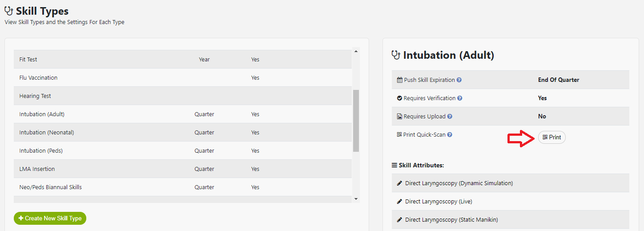Click pencil icon for Direct Laryngoscopy (Static Manikin)
Screen dimensions: 644x231
[x=399, y=220]
